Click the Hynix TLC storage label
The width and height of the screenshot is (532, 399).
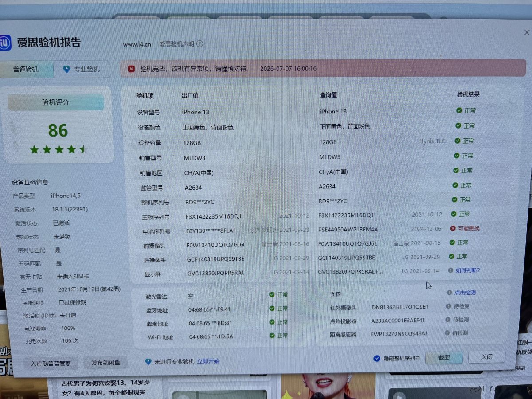point(432,141)
